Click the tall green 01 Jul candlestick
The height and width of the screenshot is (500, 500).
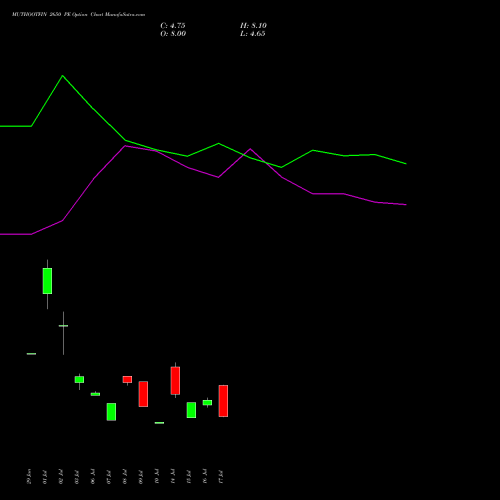point(47,281)
